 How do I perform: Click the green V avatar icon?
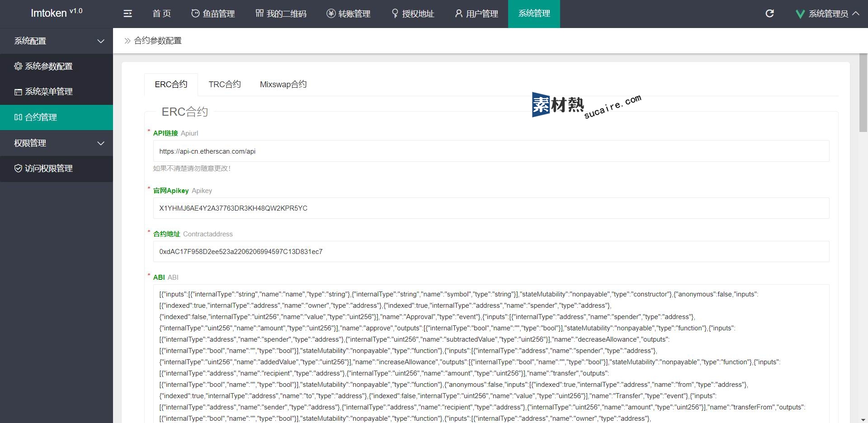[800, 14]
